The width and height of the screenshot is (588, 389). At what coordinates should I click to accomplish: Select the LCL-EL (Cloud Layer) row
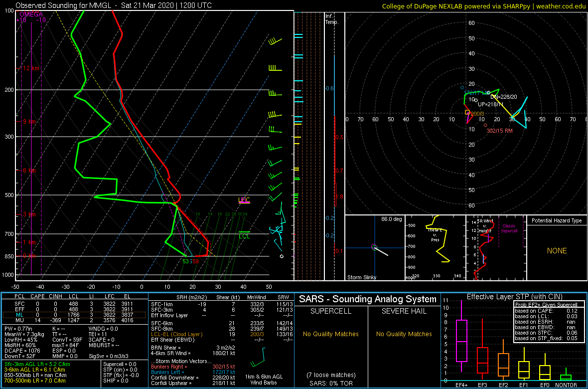point(221,334)
